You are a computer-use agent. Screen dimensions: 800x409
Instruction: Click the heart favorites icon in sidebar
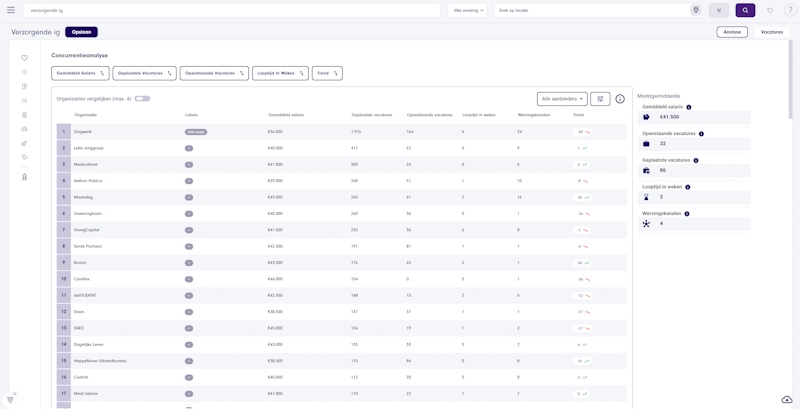point(25,58)
